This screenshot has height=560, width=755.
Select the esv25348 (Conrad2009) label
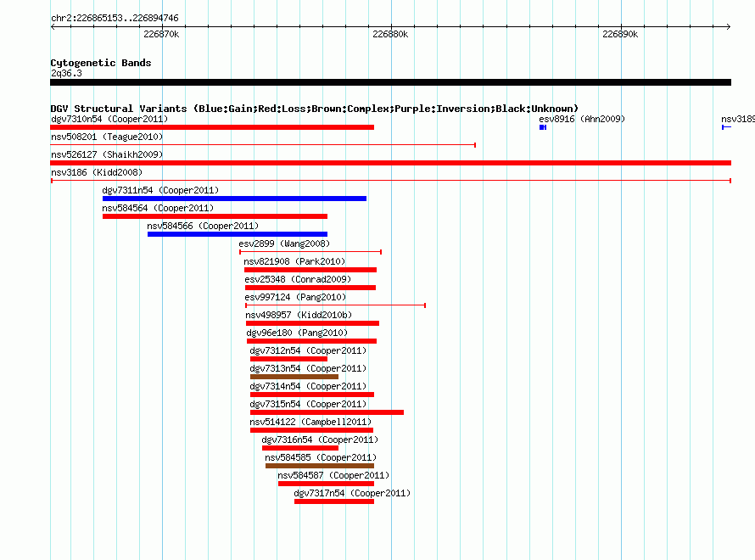[x=298, y=279]
